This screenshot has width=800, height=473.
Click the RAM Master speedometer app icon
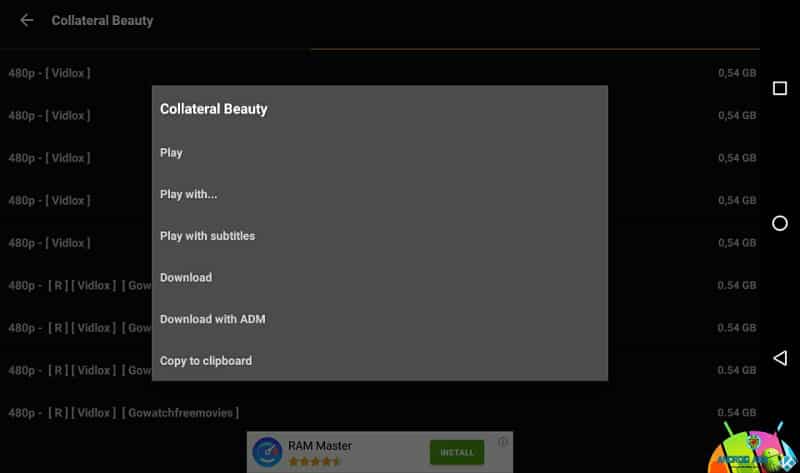(x=267, y=452)
